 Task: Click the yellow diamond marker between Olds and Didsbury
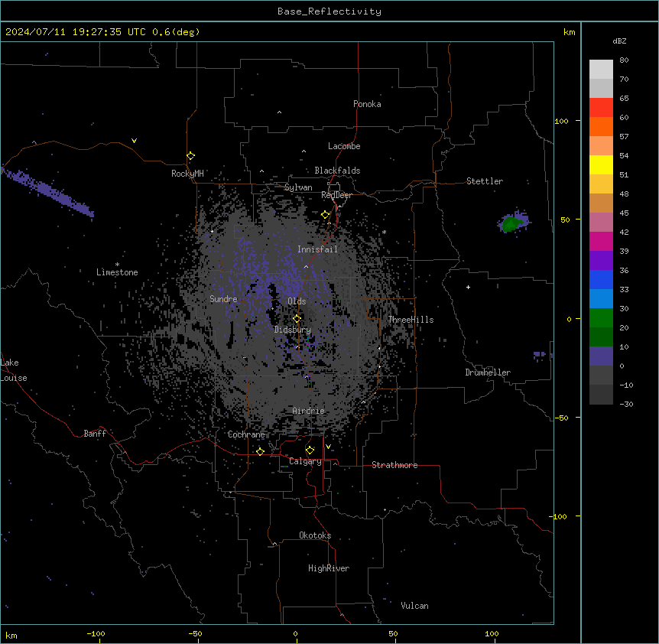coord(297,319)
